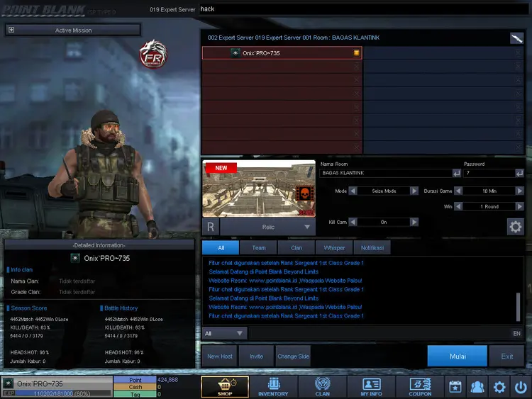This screenshot has width=532, height=399.
Task: Click the Season Score heading
Action: pyautogui.click(x=29, y=308)
